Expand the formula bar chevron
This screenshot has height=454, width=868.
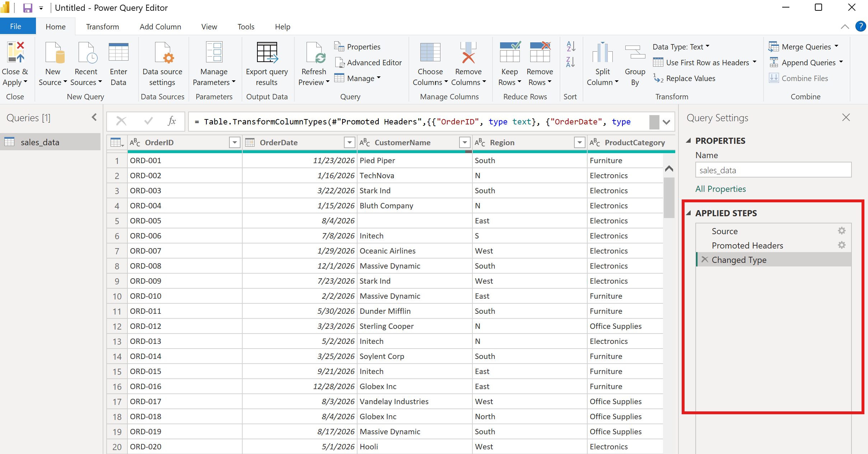click(667, 122)
